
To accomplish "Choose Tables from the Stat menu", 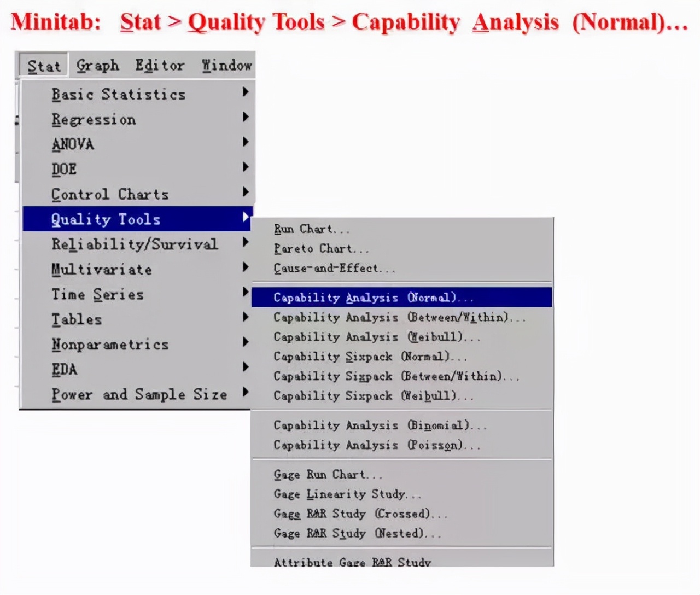I will [137, 319].
